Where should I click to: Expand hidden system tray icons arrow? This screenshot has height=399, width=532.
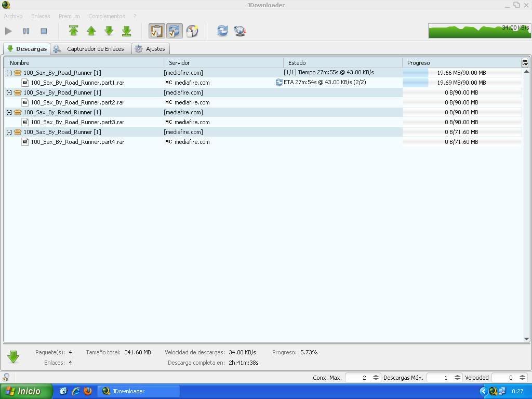click(x=484, y=392)
